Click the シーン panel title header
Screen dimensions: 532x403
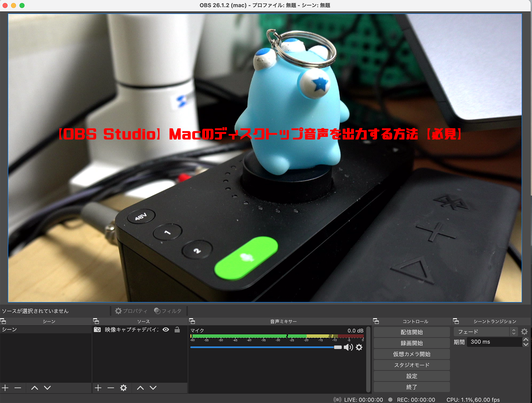[49, 321]
